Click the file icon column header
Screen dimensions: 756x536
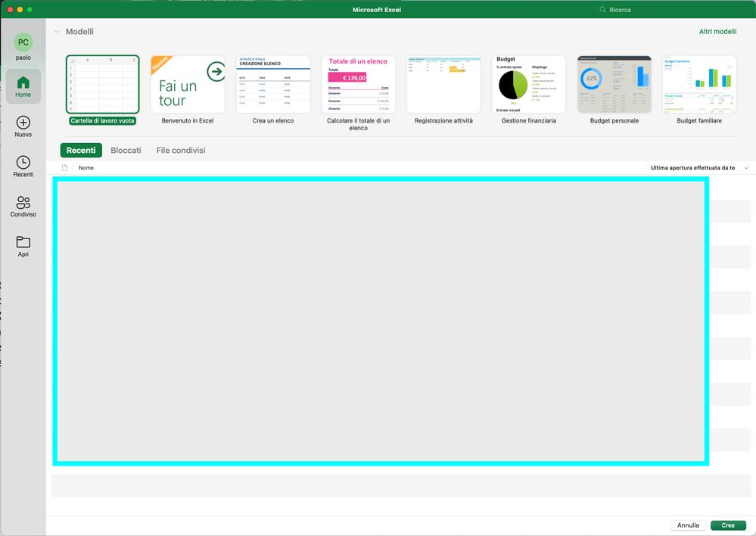[x=64, y=168]
